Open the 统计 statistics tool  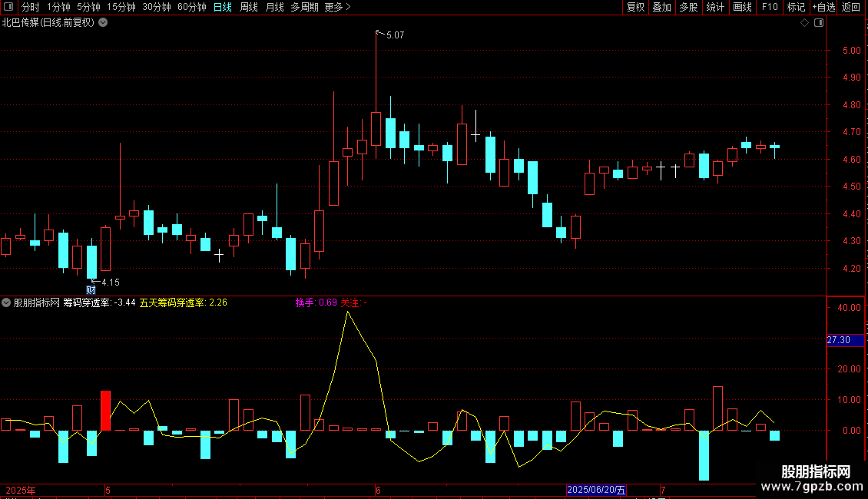coord(714,7)
